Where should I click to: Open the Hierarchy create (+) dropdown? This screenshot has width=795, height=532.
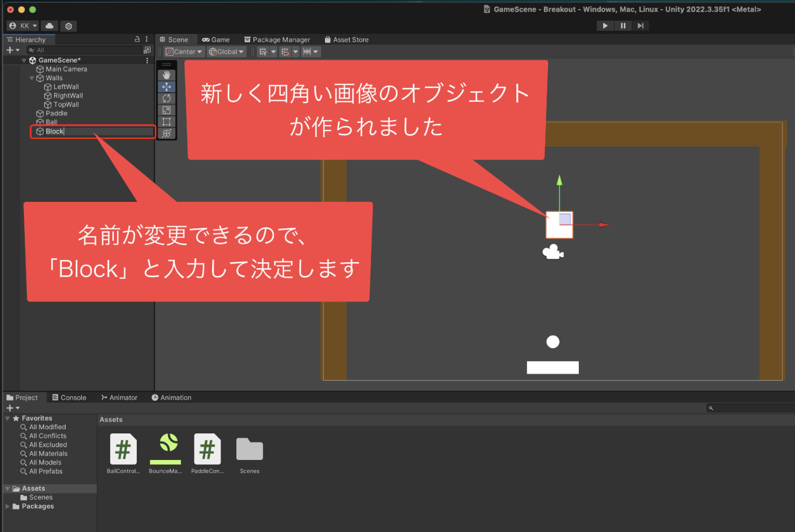click(x=13, y=50)
